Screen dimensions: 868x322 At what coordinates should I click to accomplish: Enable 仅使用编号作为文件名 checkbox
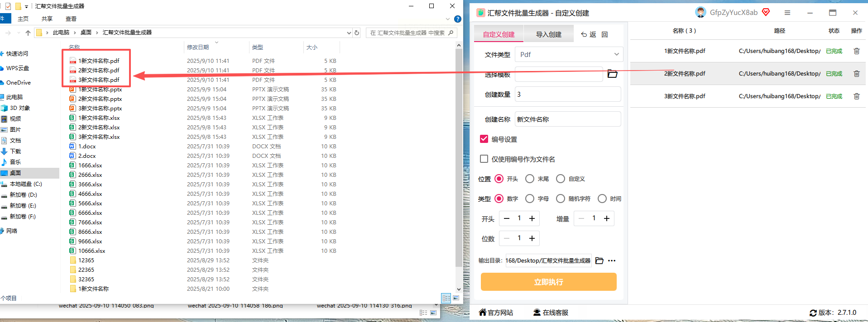point(484,159)
